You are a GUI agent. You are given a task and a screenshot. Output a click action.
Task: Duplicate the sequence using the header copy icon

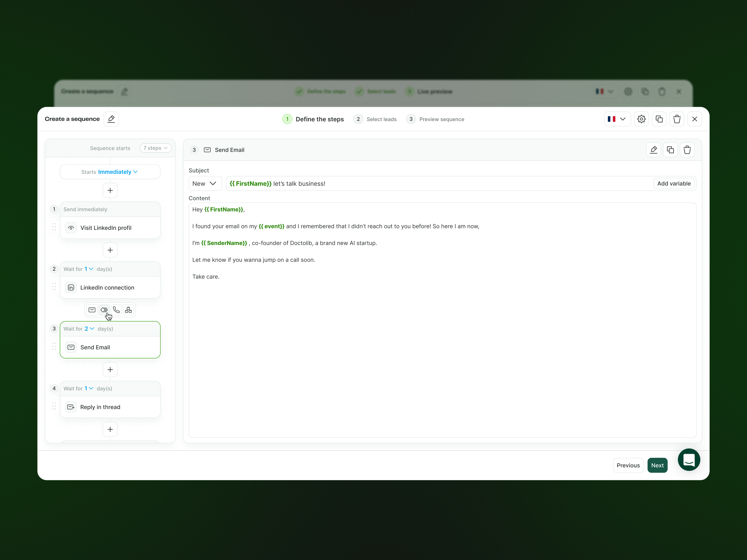pyautogui.click(x=659, y=119)
